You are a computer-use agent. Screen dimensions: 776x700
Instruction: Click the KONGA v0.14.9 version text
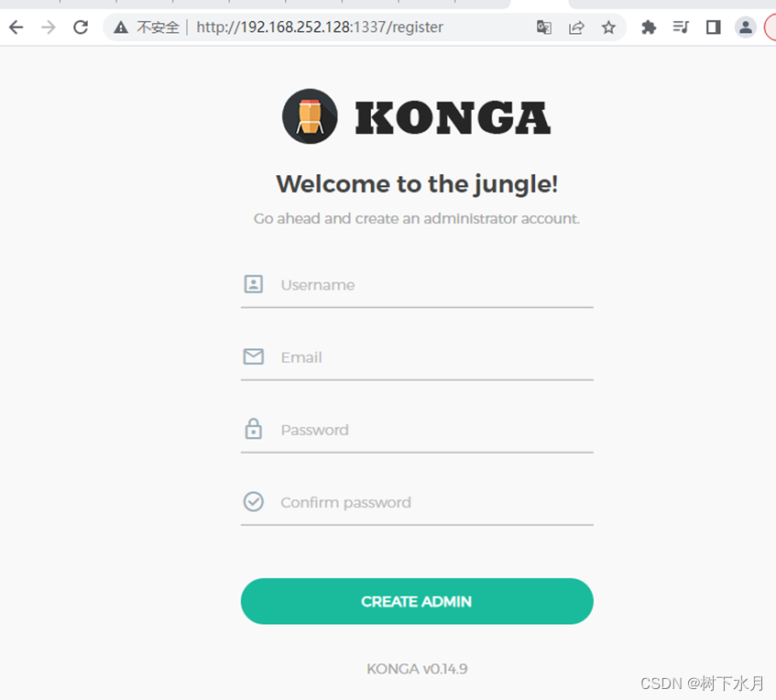point(417,669)
